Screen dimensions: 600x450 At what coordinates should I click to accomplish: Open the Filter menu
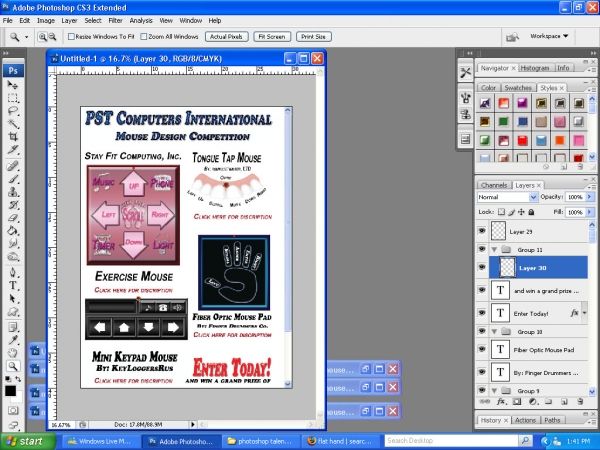pyautogui.click(x=115, y=21)
